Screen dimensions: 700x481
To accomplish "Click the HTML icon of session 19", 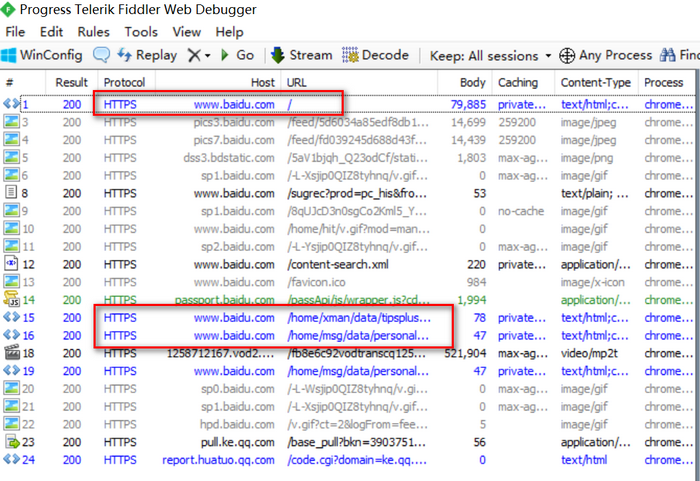I will coord(12,371).
